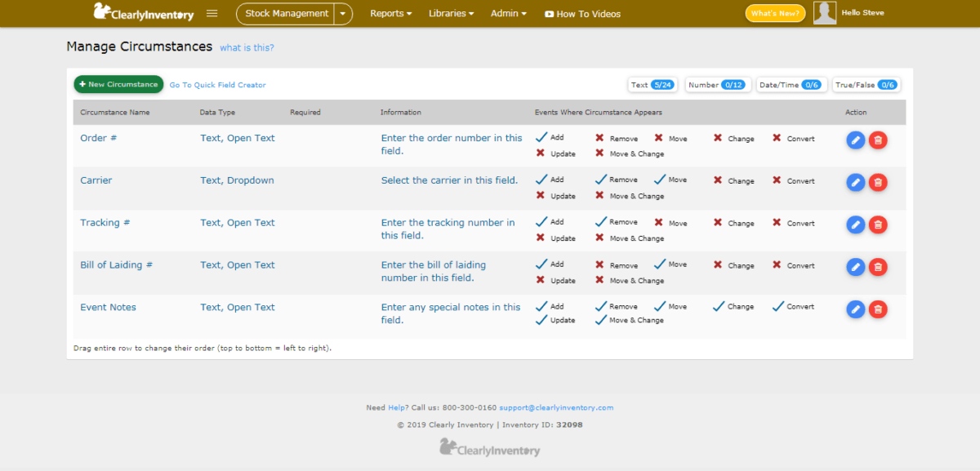Edit Event Notes with the pencil icon
Viewport: 980px width, 471px height.
pos(855,309)
